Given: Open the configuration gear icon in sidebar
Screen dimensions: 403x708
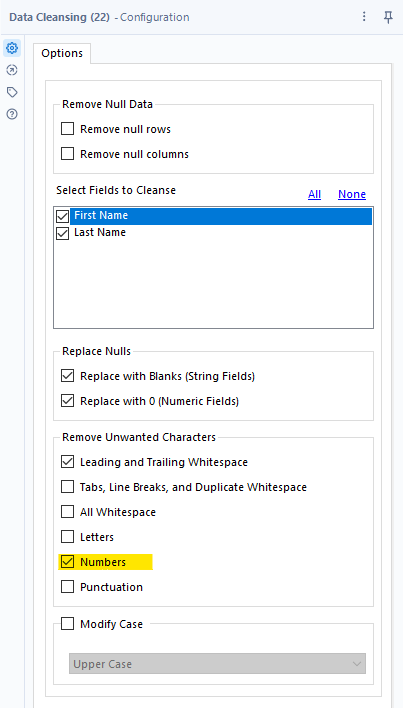Looking at the screenshot, I should (12, 47).
